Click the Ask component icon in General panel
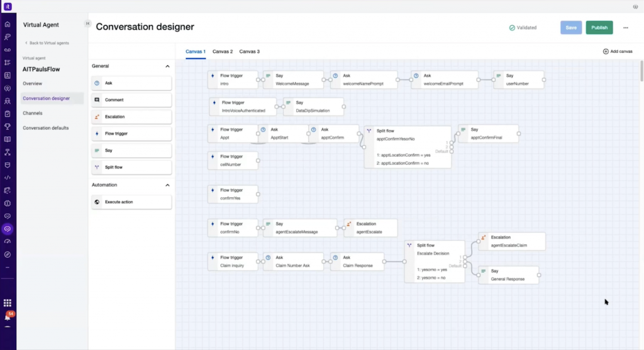 tap(97, 83)
